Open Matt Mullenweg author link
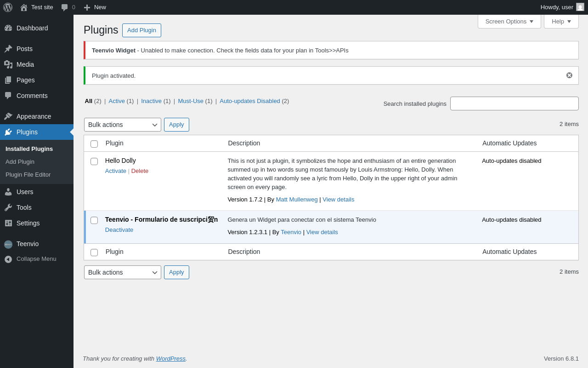This screenshot has height=368, width=588. (297, 200)
